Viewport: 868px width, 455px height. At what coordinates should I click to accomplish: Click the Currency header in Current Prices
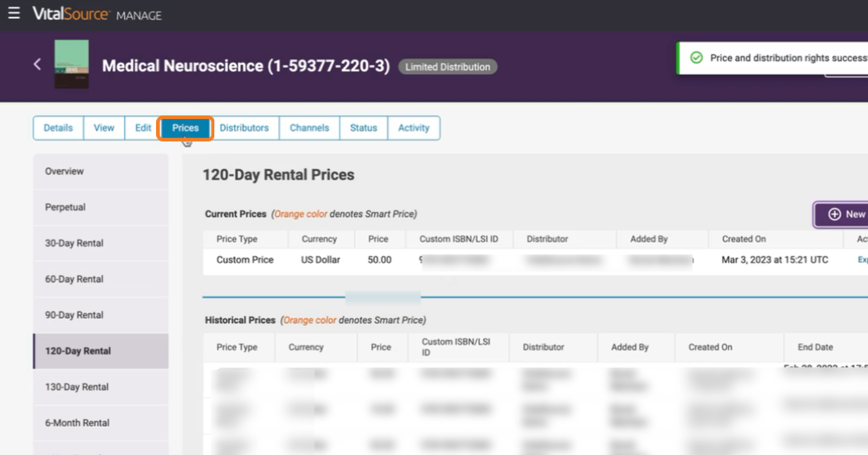click(319, 239)
